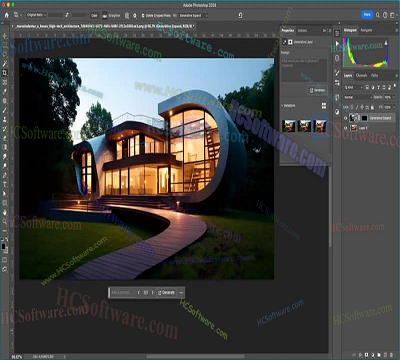Viewport: 400px width, 360px height.
Task: Select the Gradient tool
Action: [5, 147]
